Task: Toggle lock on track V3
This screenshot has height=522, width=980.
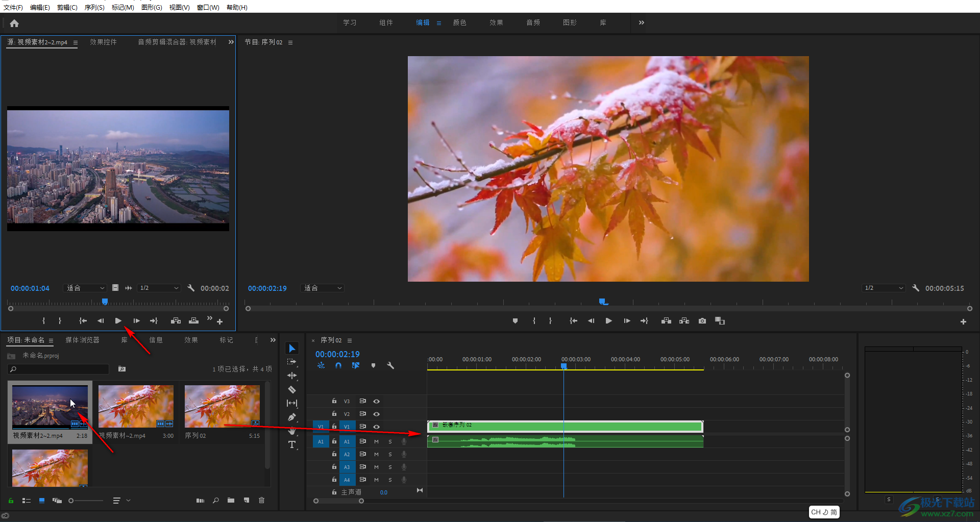Action: tap(334, 401)
